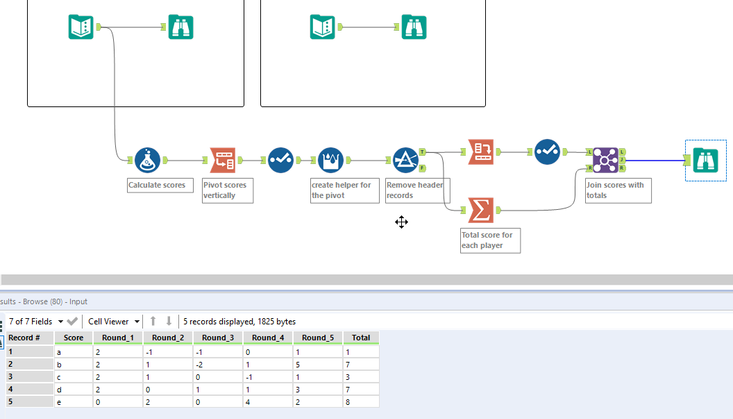Viewport: 733px width, 419px height.
Task: Click Round_3 cell value -2 in record 2
Action: click(x=218, y=364)
